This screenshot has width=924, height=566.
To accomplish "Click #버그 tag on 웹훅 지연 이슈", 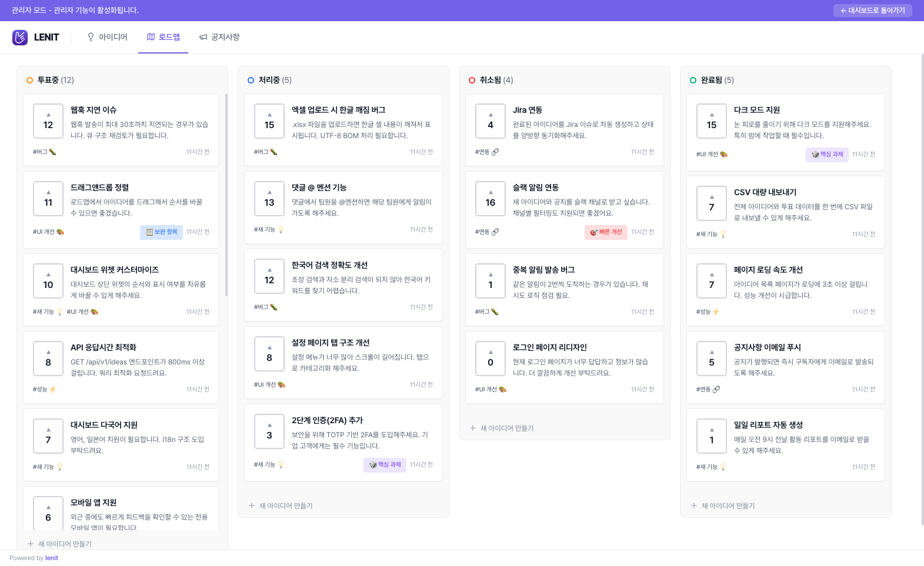I will click(45, 152).
